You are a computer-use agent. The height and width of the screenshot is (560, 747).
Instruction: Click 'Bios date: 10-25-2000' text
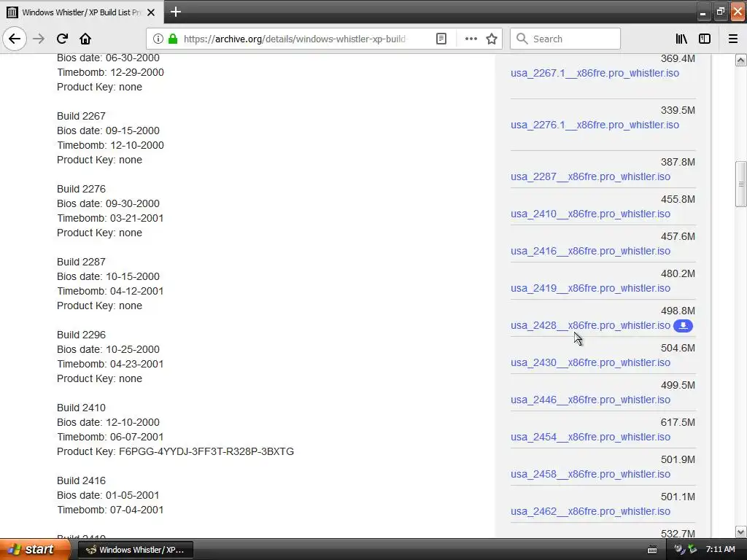(108, 349)
